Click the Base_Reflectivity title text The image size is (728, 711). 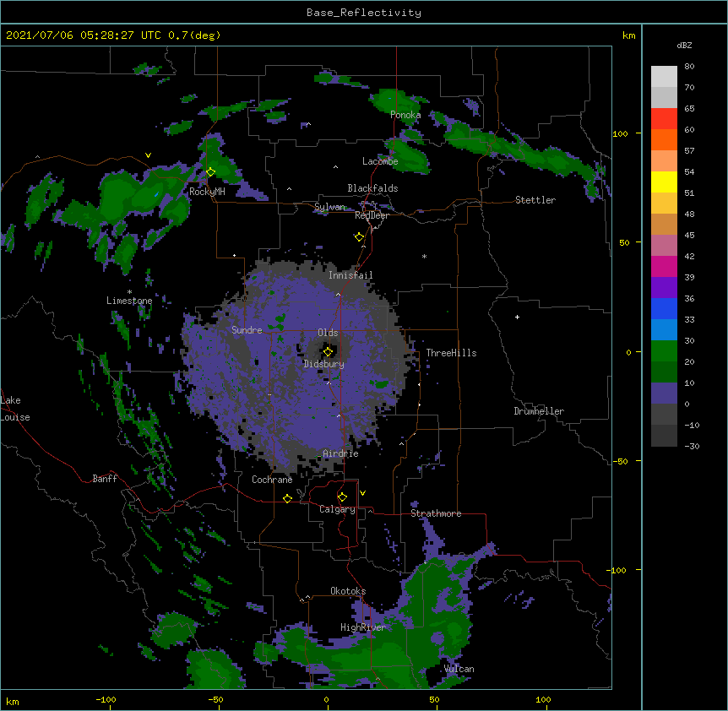pyautogui.click(x=364, y=13)
